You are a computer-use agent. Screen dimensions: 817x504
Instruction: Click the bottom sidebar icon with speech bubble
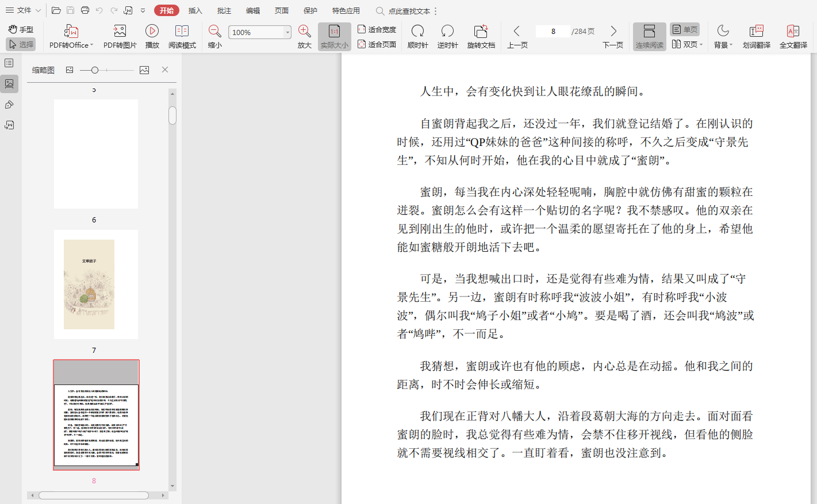9,125
